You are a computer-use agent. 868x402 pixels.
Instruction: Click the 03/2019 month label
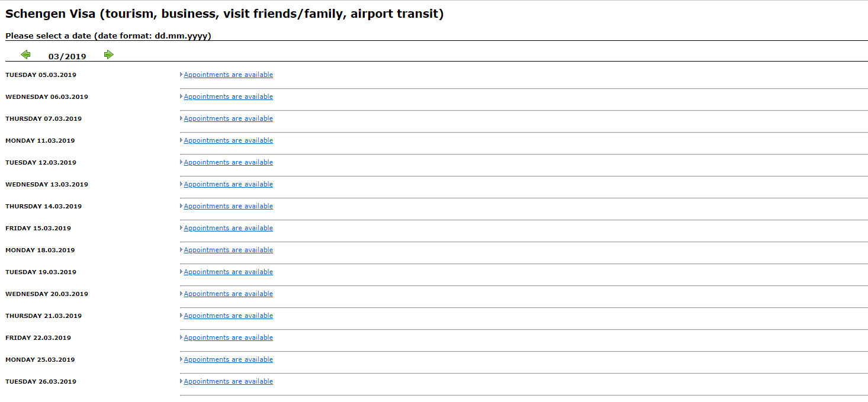(67, 57)
